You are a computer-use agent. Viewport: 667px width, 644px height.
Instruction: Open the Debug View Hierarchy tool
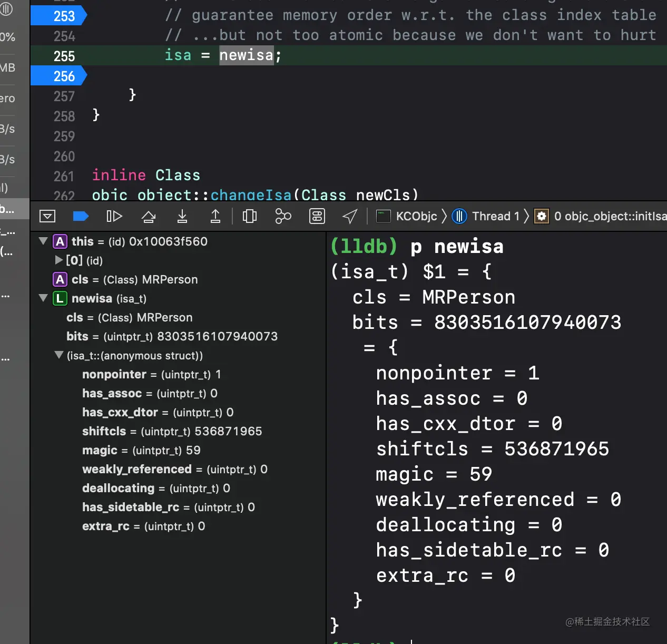[250, 216]
